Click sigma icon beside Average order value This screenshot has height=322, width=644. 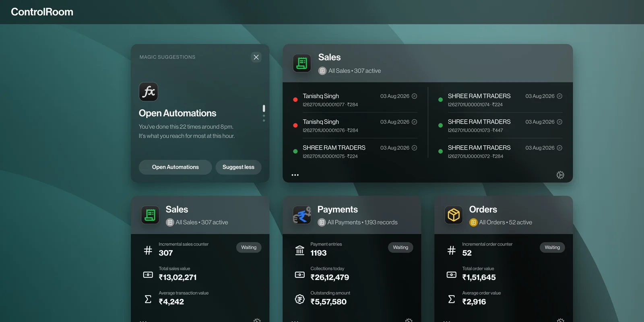tap(452, 299)
